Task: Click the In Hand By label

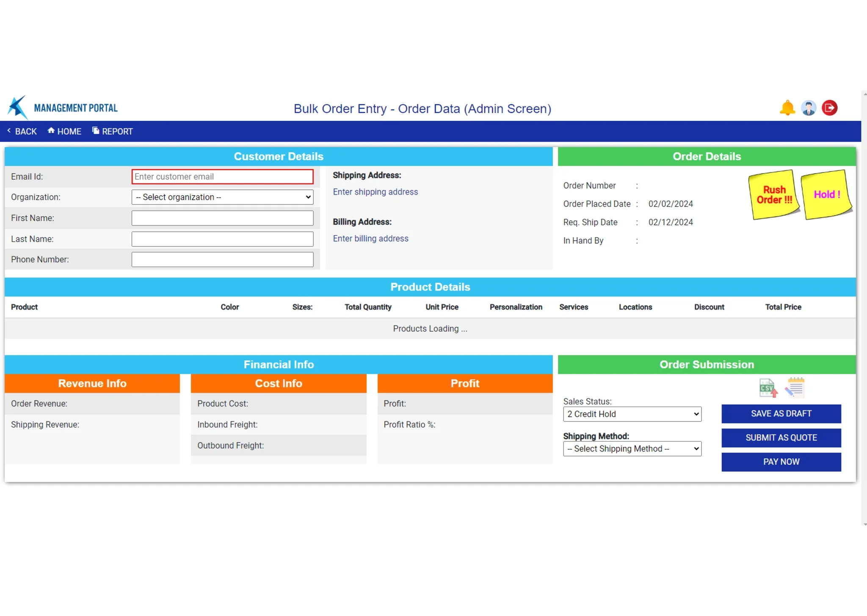Action: [x=583, y=241]
